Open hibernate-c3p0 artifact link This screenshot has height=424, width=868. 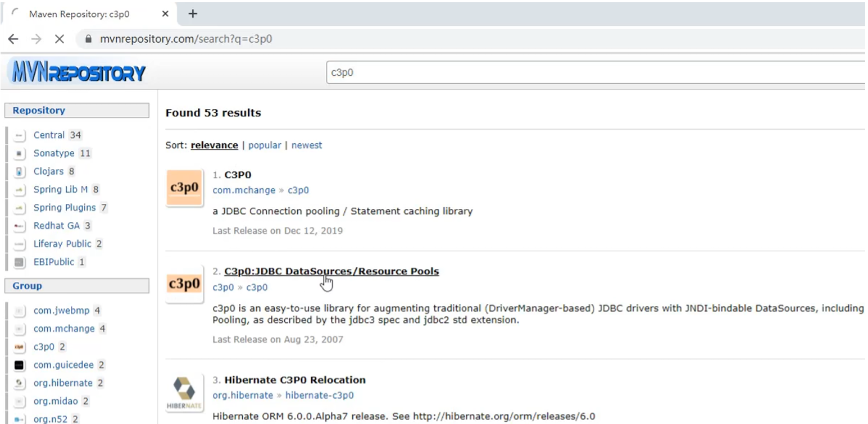point(320,395)
